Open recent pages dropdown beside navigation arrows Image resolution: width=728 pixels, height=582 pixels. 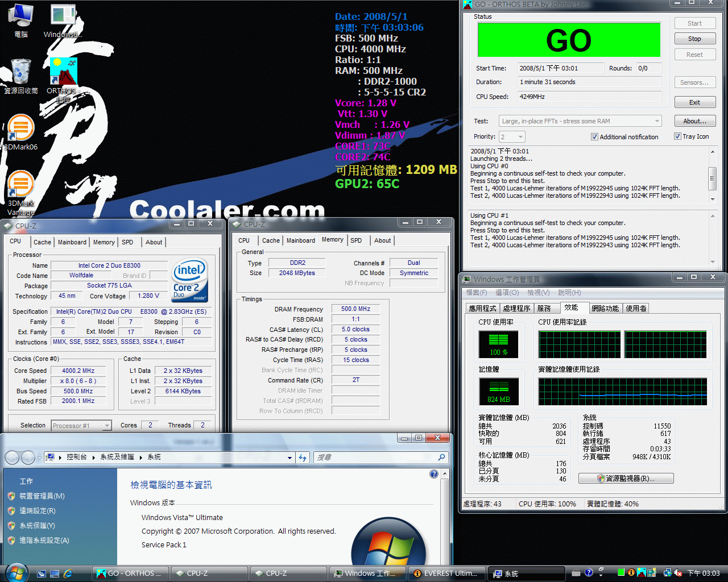pyautogui.click(x=39, y=458)
